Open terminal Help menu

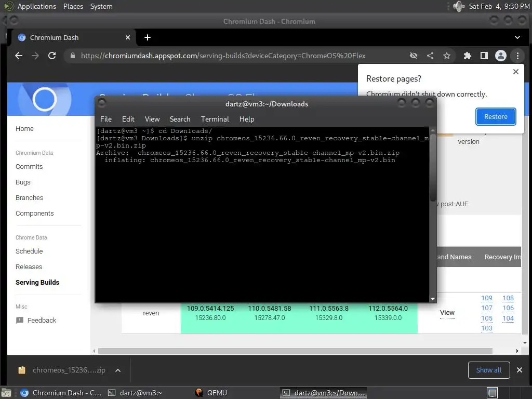click(x=247, y=119)
